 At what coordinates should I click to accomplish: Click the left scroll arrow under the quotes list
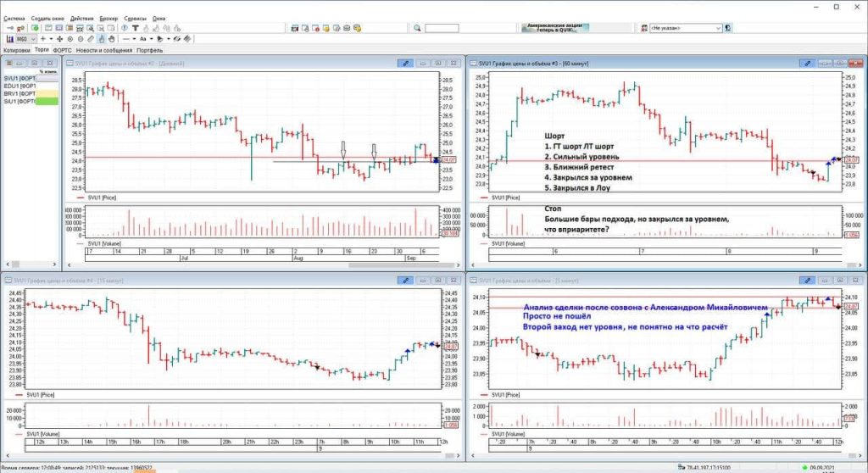[8, 264]
